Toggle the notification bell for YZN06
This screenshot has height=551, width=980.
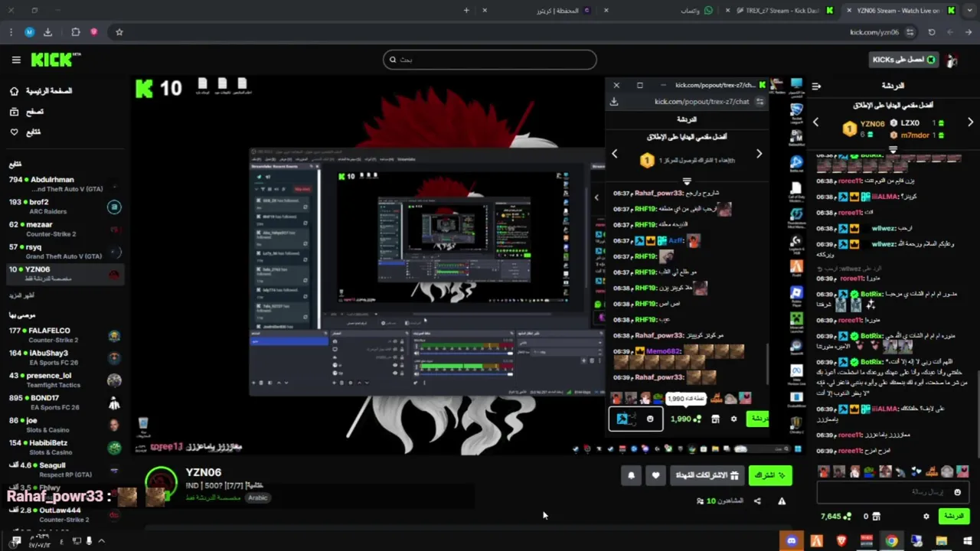631,475
